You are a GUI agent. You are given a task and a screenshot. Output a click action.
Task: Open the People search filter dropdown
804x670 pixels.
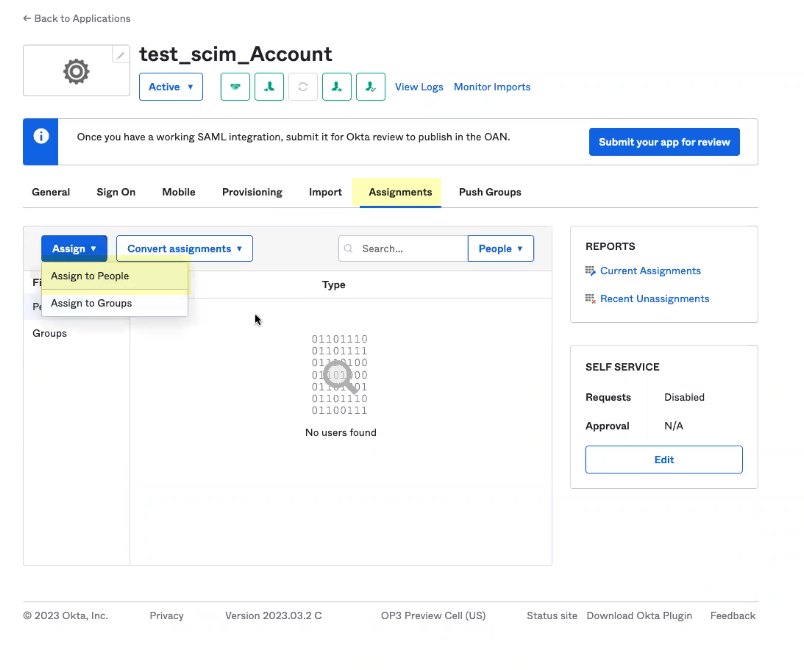[x=500, y=249]
